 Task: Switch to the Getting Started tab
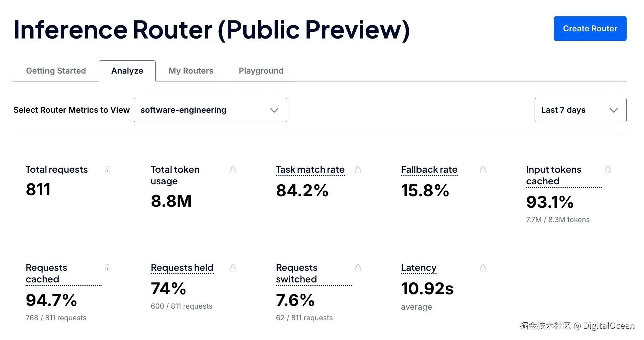(x=56, y=71)
